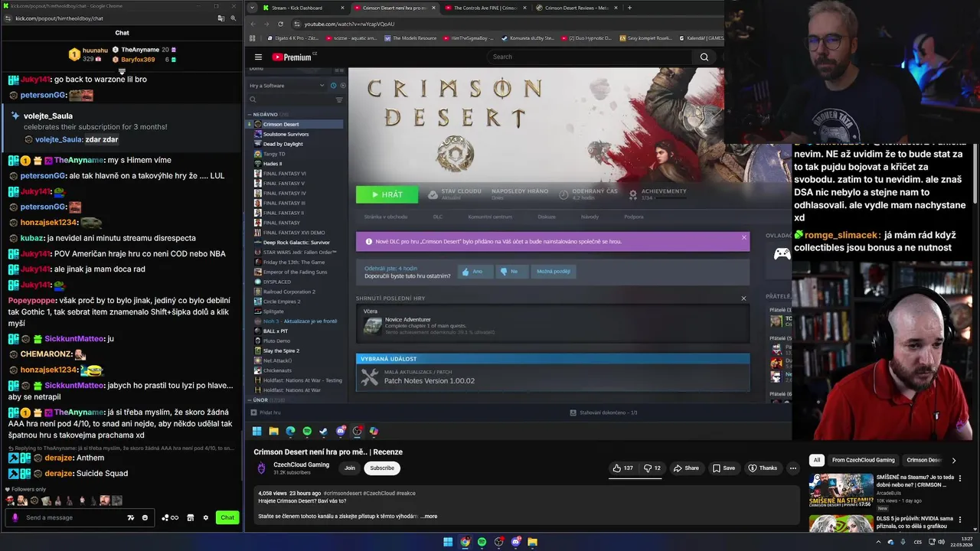Select From CzechCloud Gaming chip

[863, 460]
